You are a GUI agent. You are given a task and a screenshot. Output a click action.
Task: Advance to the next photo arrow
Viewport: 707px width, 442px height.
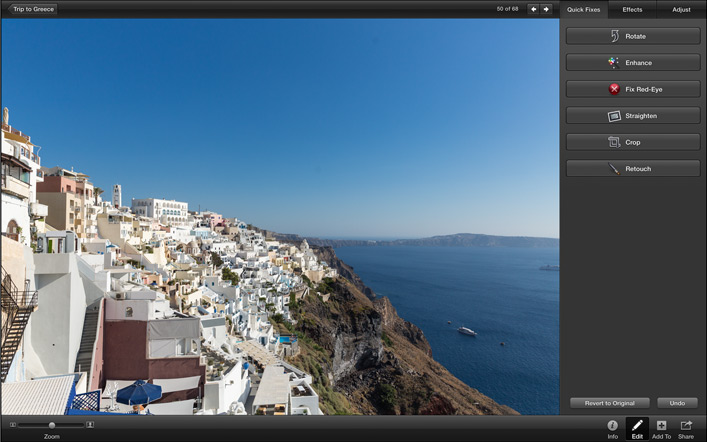click(x=546, y=9)
